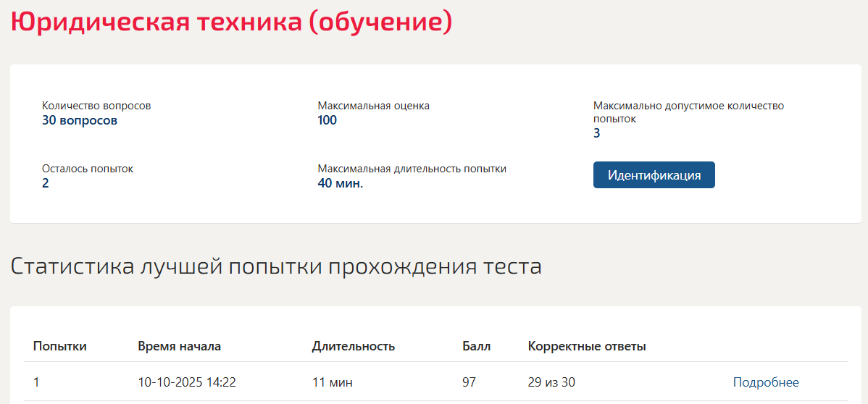Click the 29 из 30 correct answers cell
Screen dimensions: 868x404
click(x=551, y=382)
